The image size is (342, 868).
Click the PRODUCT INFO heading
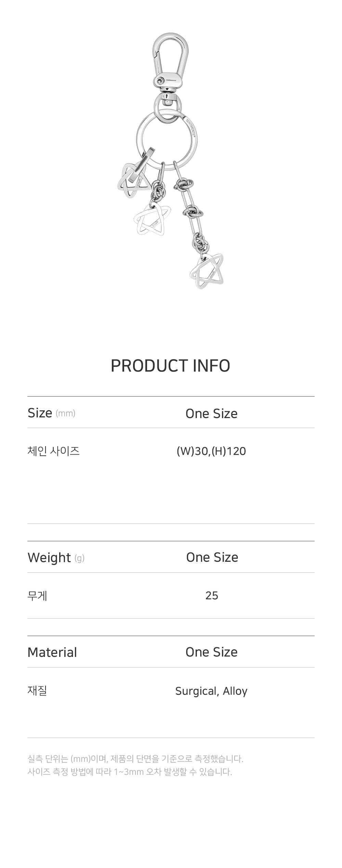click(x=170, y=365)
